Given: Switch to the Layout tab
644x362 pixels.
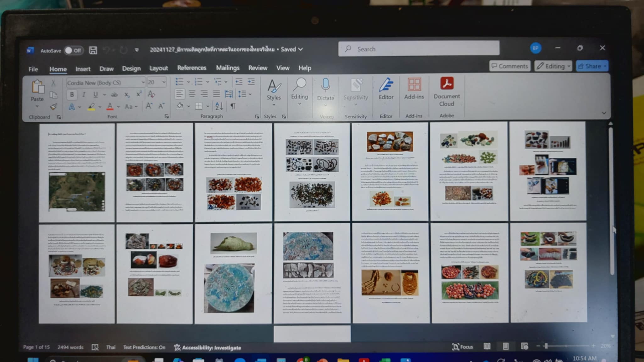Looking at the screenshot, I should (158, 68).
